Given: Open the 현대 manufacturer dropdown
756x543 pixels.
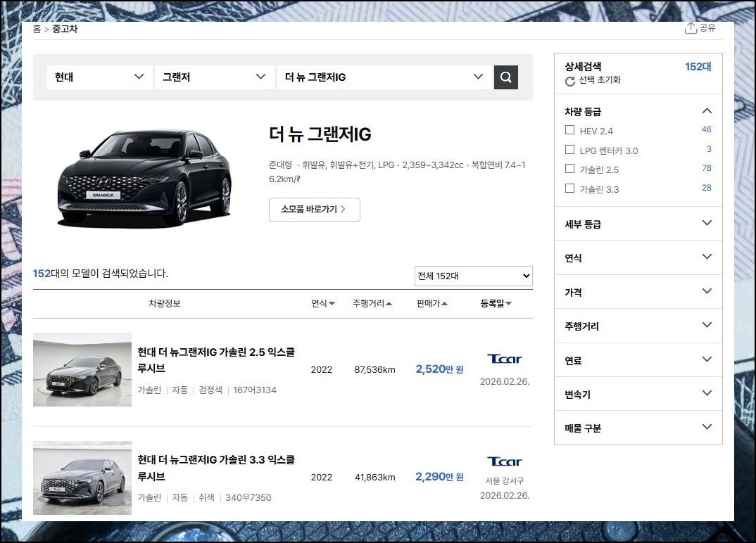Looking at the screenshot, I should click(x=100, y=77).
